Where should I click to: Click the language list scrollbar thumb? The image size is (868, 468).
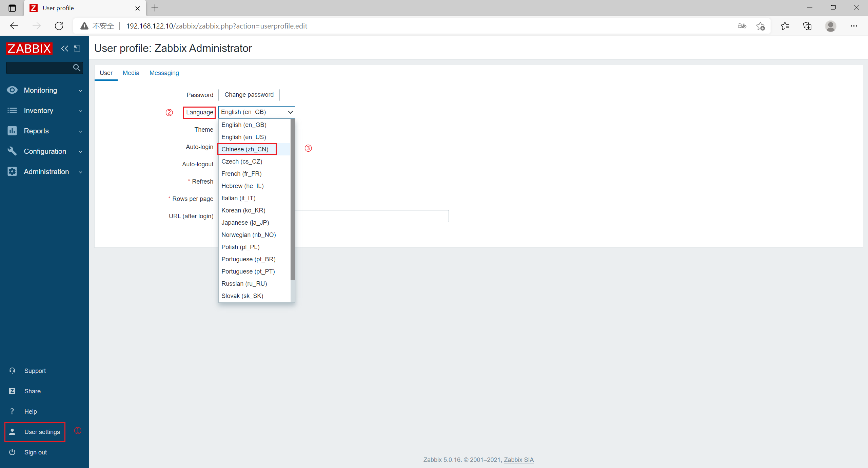coord(293,200)
